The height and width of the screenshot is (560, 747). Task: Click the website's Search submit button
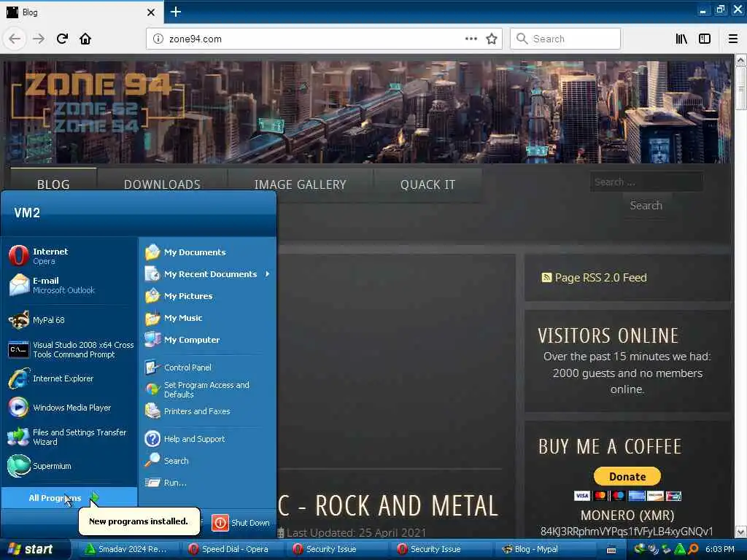[x=646, y=206]
